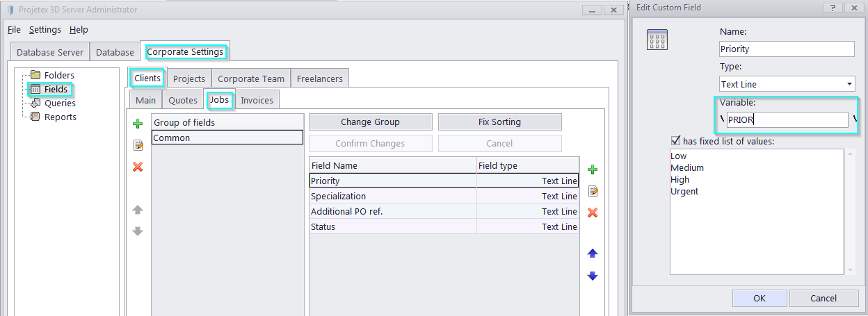
Task: Move group down with gray arrow
Action: point(138,231)
